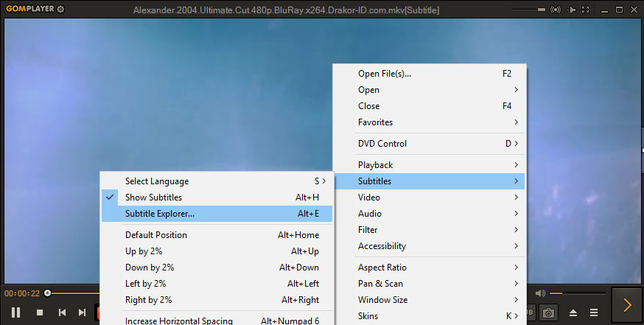Toggle the Show Subtitles checked option

tap(153, 198)
